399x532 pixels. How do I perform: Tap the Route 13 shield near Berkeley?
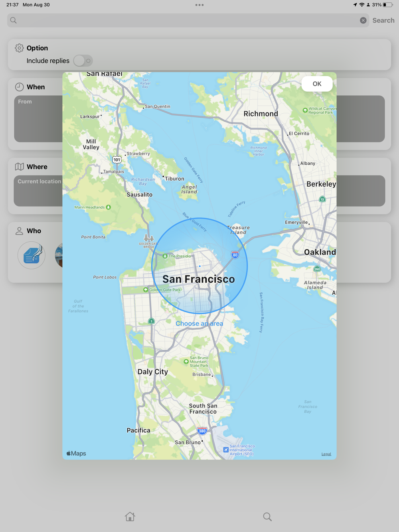(x=322, y=199)
